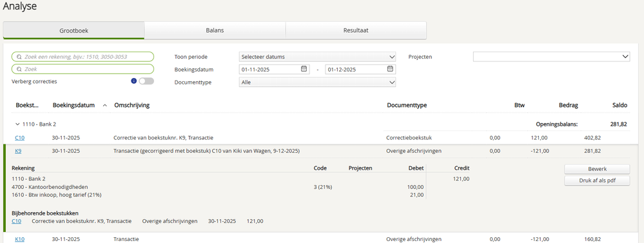This screenshot has height=243, width=644.
Task: Focus the account search field Zoek een rekening
Action: click(x=83, y=57)
